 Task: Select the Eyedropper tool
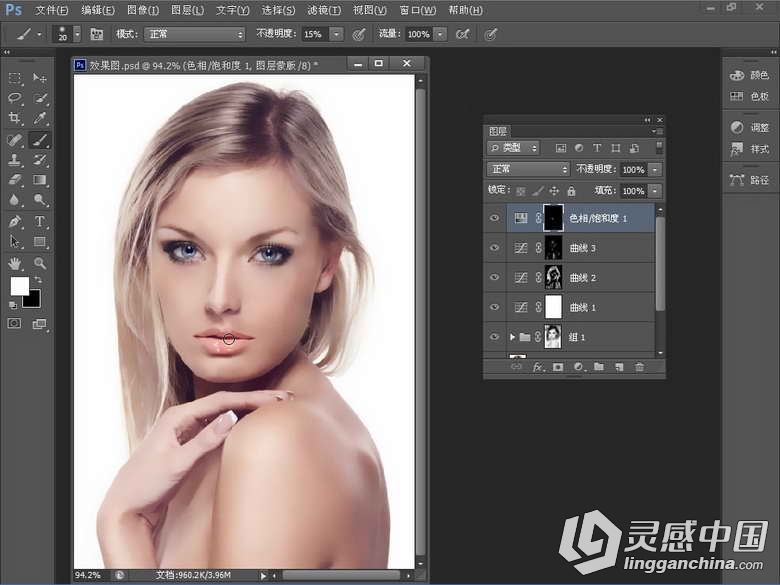point(40,118)
